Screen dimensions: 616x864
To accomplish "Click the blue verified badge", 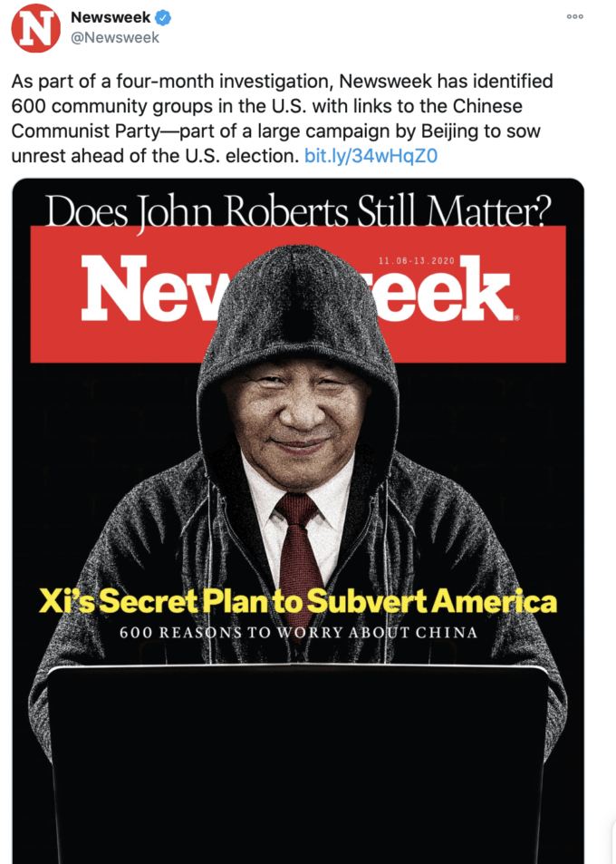I will [x=163, y=17].
